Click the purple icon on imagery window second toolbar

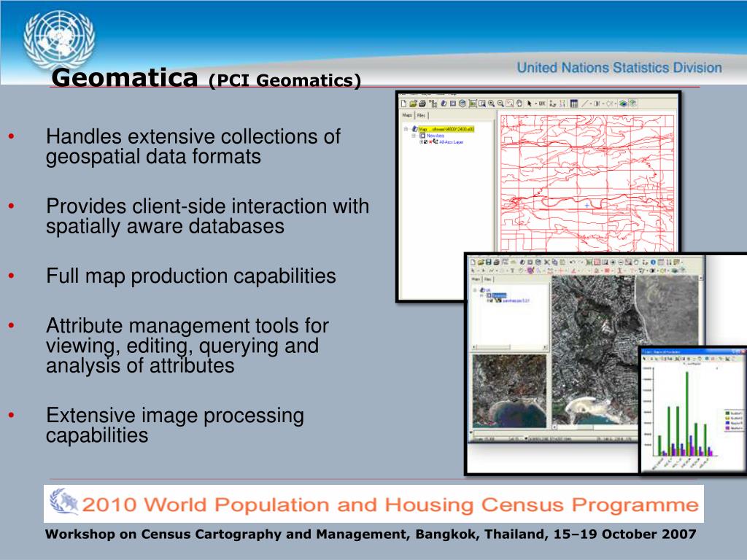pyautogui.click(x=531, y=271)
